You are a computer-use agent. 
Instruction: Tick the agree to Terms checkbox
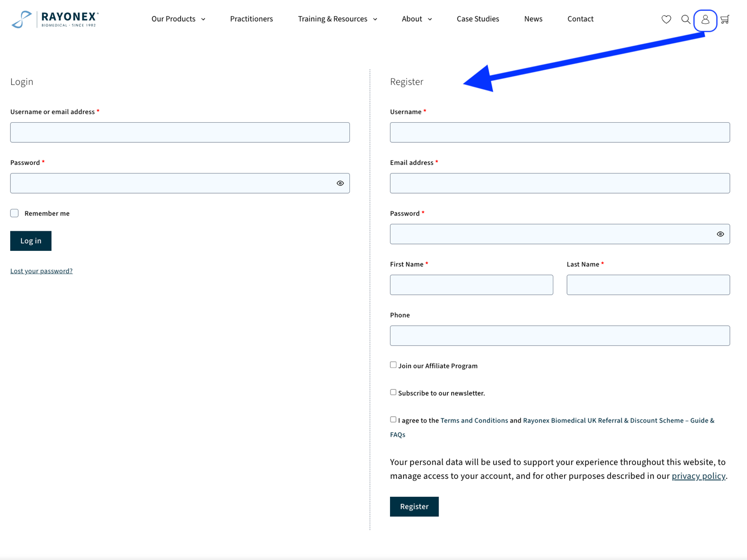point(393,419)
